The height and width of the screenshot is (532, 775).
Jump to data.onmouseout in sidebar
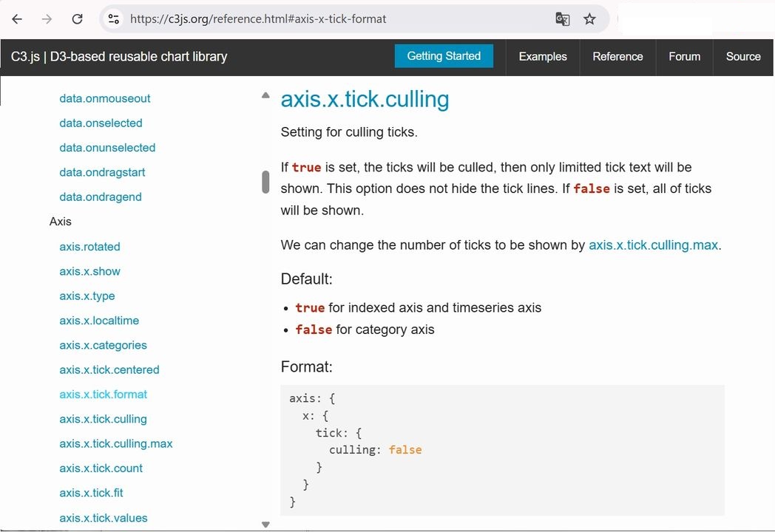click(105, 98)
